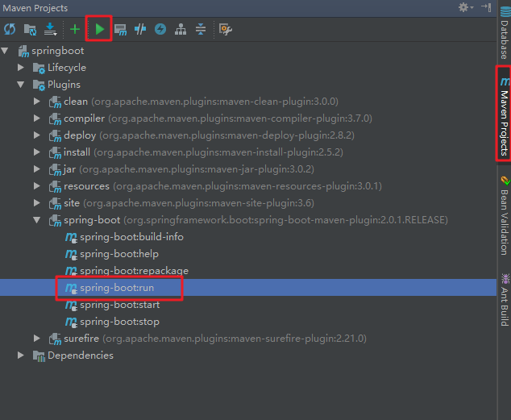Run the selected Maven goal
The width and height of the screenshot is (511, 420).
[99, 29]
